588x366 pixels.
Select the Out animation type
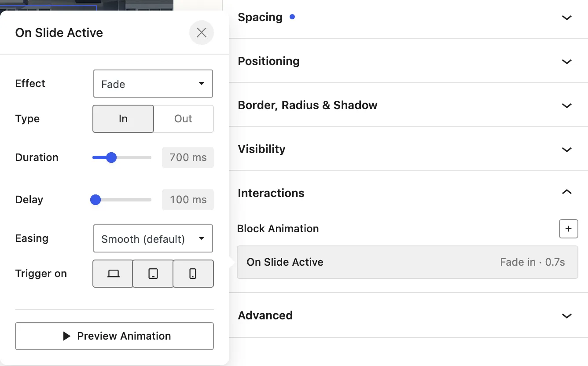184,119
